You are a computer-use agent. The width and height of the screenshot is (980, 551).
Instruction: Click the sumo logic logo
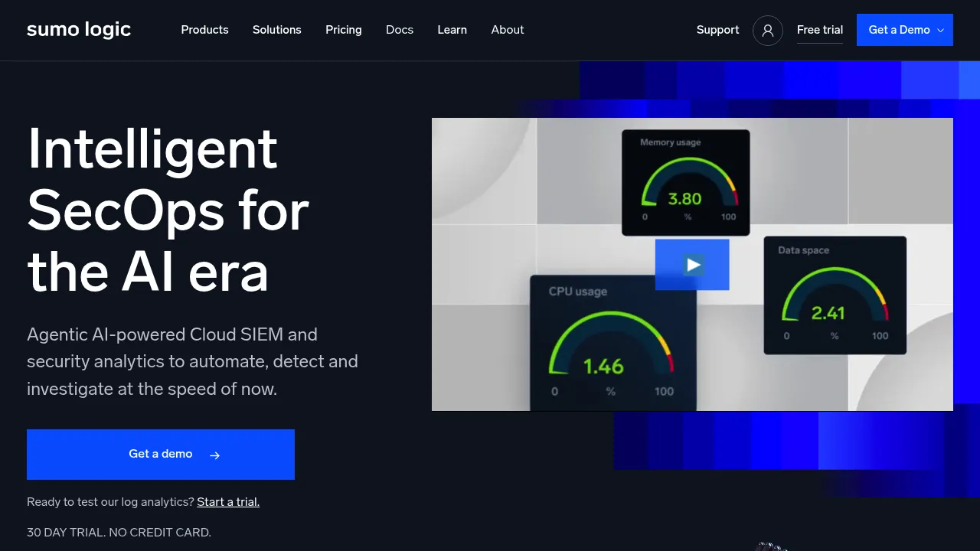point(79,30)
